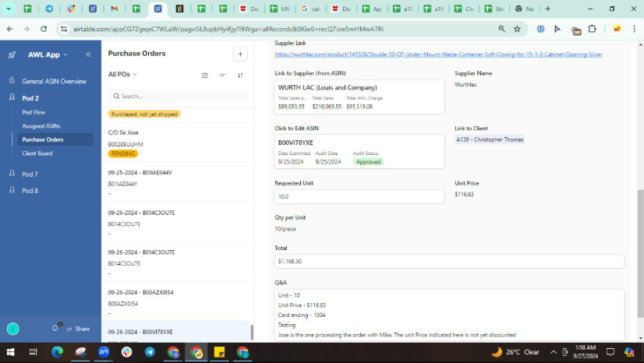The width and height of the screenshot is (644, 363).
Task: Open the Client Board page
Action: tap(37, 153)
